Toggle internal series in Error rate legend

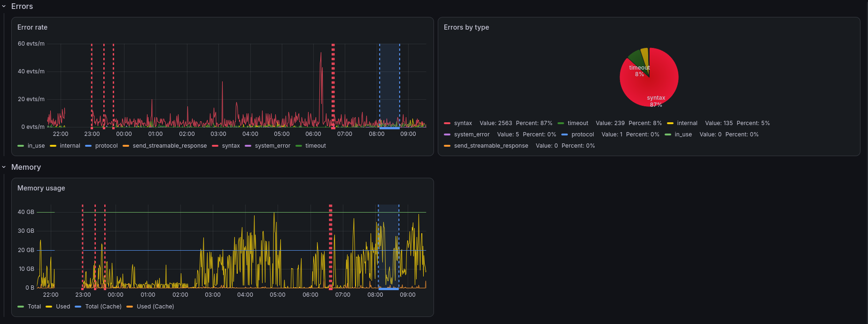pyautogui.click(x=70, y=146)
